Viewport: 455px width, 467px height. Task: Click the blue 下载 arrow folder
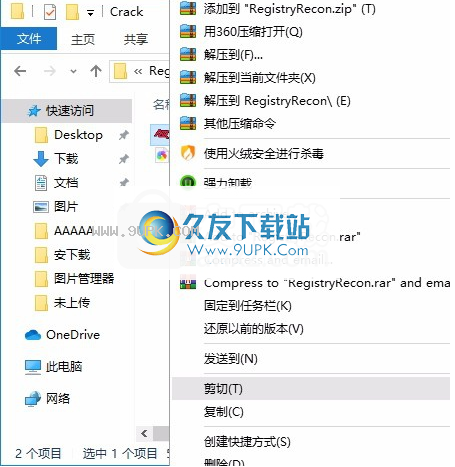(x=41, y=159)
